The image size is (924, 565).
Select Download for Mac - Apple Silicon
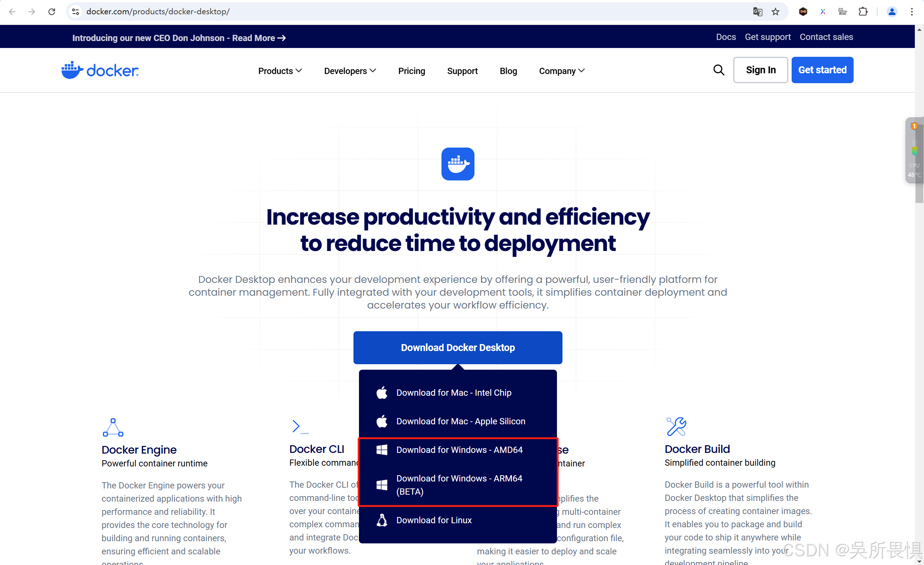click(458, 421)
